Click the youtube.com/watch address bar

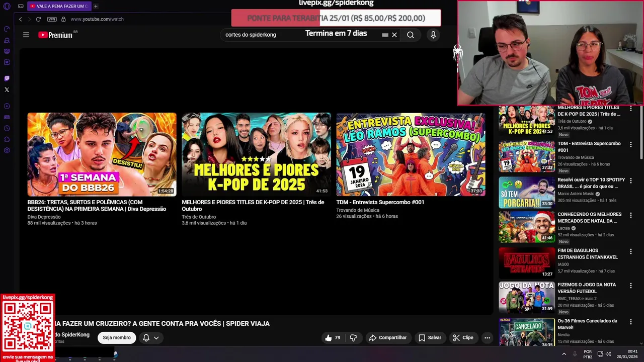click(x=97, y=19)
